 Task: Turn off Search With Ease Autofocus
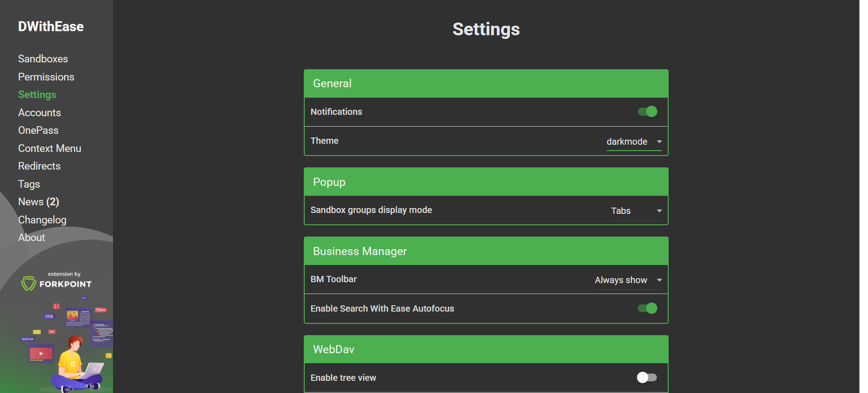pyautogui.click(x=647, y=308)
